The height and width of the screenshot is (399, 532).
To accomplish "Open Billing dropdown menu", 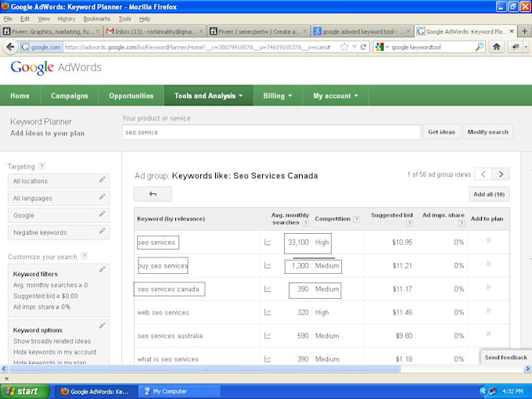I will (278, 95).
